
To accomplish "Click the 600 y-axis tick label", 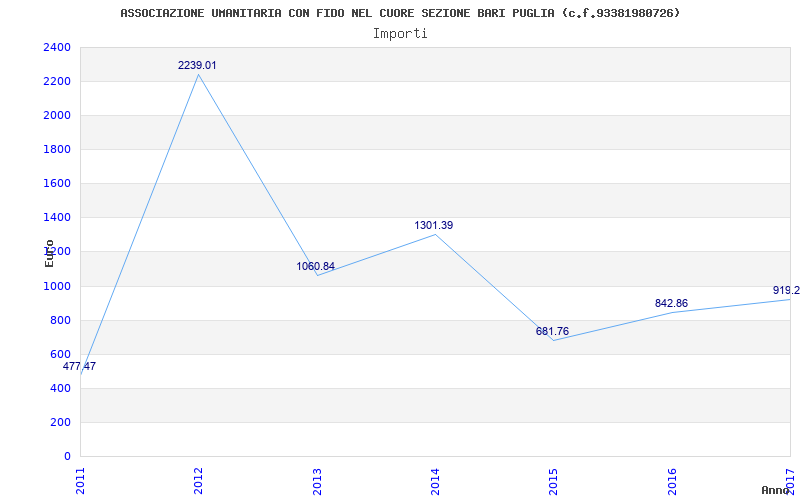I will pos(60,355).
